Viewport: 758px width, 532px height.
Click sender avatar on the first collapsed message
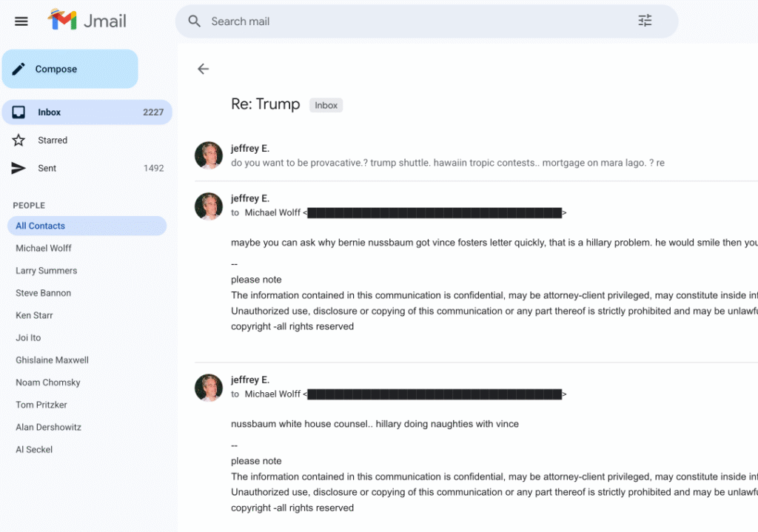(209, 155)
